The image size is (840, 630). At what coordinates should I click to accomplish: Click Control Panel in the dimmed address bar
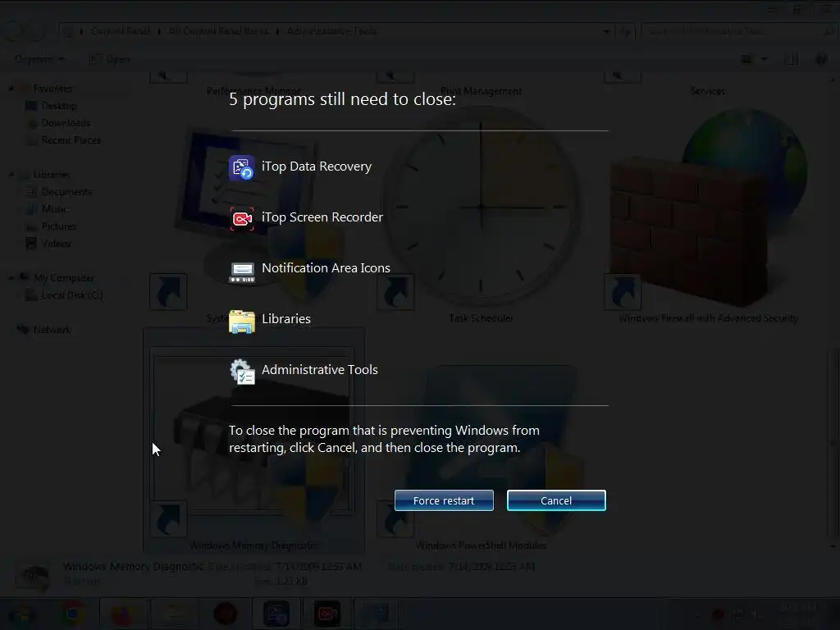121,31
